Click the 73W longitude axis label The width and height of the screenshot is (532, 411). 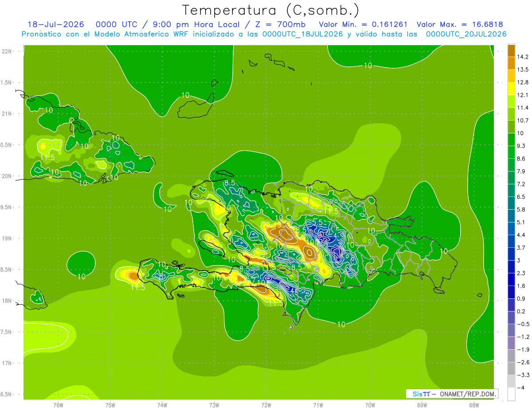214,405
